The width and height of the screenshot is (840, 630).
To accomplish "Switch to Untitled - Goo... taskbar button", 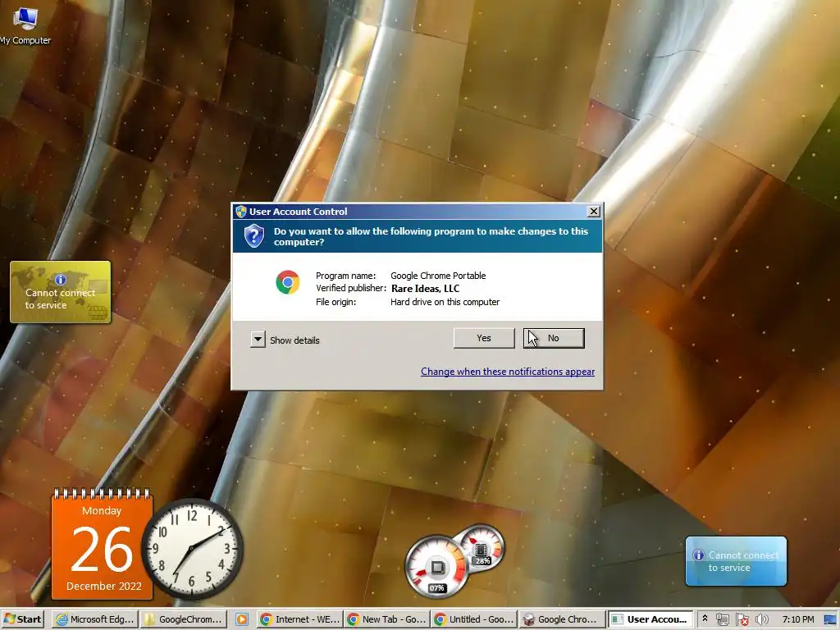I will (475, 619).
